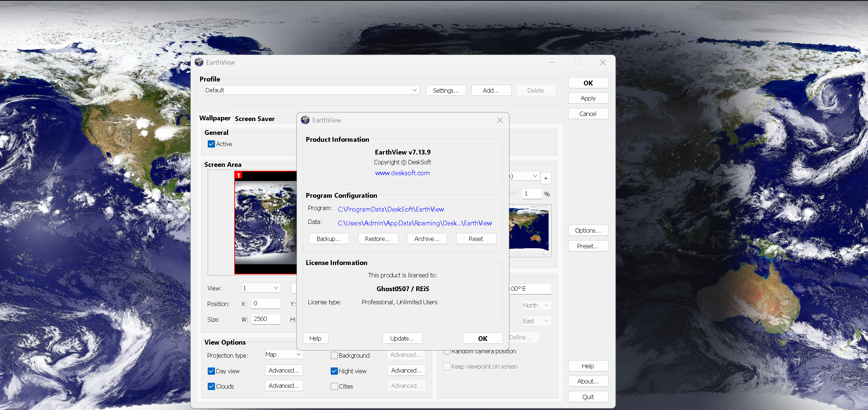Close the main EarthView window
This screenshot has width=868, height=410.
603,62
